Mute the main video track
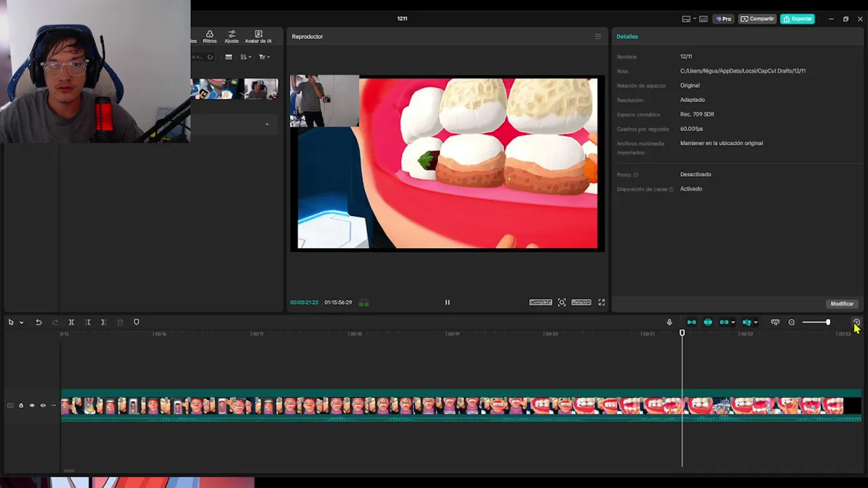Viewport: 868px width, 488px height. pyautogui.click(x=43, y=405)
